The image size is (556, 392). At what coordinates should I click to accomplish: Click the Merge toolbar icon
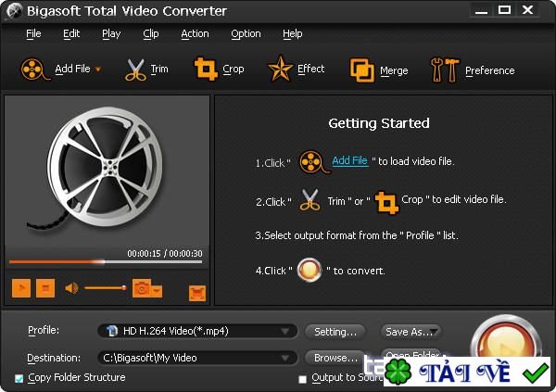(361, 70)
